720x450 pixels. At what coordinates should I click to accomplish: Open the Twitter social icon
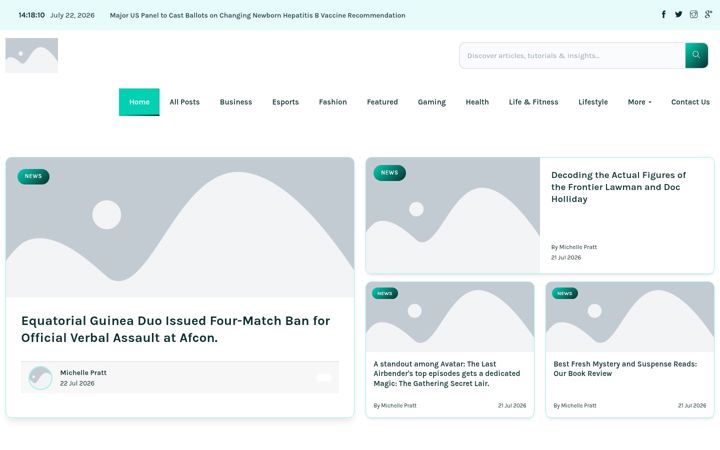point(679,15)
